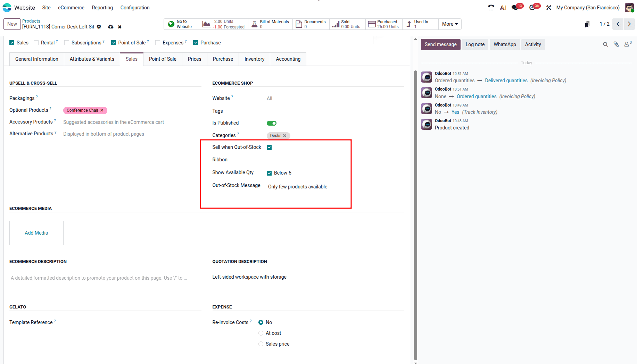Screen dimensions: 637x364
Task: Click the Products breadcrumb link
Action: tap(31, 21)
